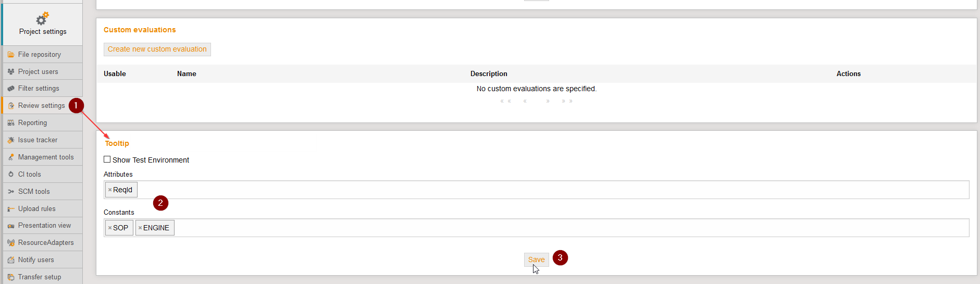Click Create new custom evaluation button
The height and width of the screenshot is (284, 980).
tap(157, 50)
